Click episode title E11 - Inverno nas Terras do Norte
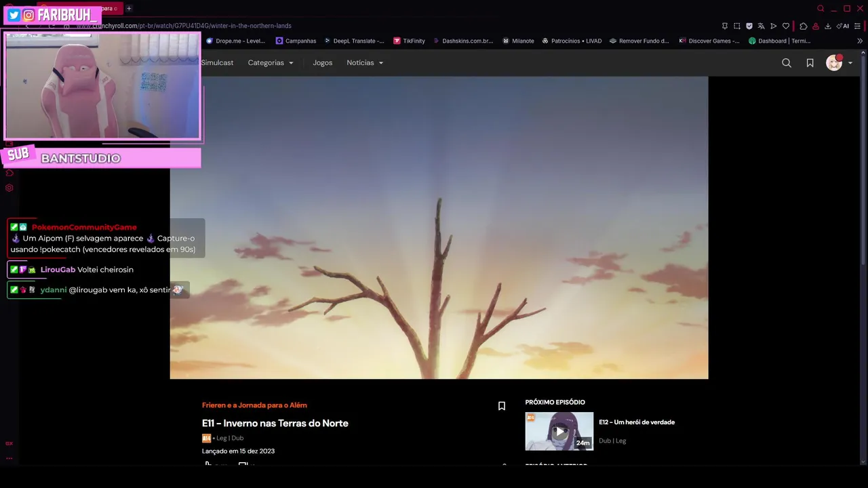This screenshot has width=868, height=488. click(x=275, y=423)
